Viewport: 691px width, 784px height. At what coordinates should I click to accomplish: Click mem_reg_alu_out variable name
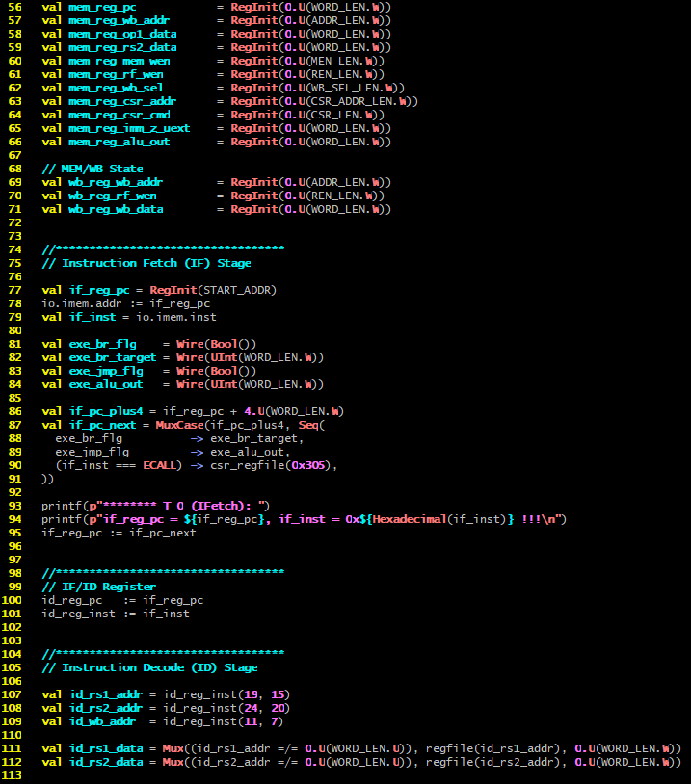click(120, 143)
